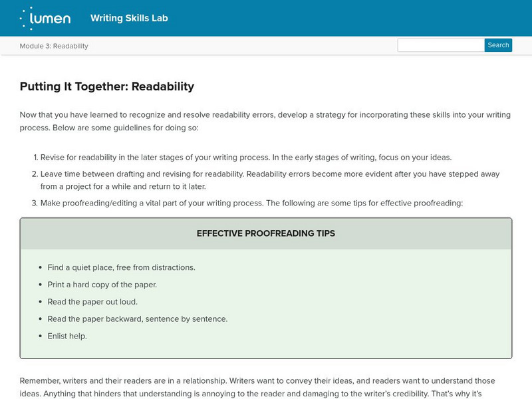Go to Module 3: Readability breadcrumb
532x399 pixels.
coord(54,46)
